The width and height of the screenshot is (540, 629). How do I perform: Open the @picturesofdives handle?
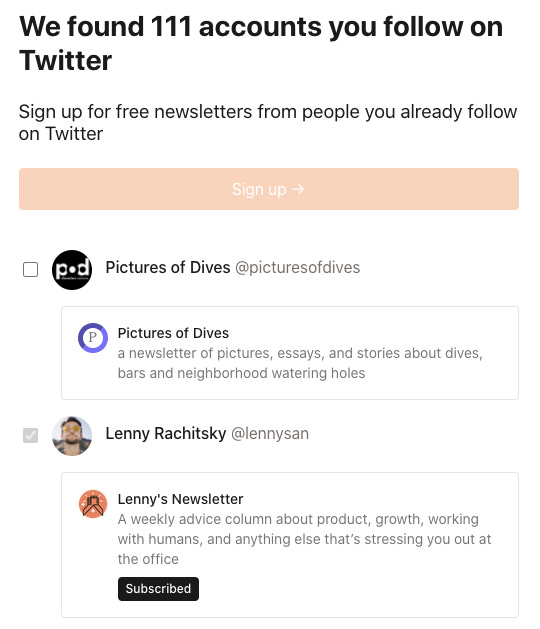point(297,268)
